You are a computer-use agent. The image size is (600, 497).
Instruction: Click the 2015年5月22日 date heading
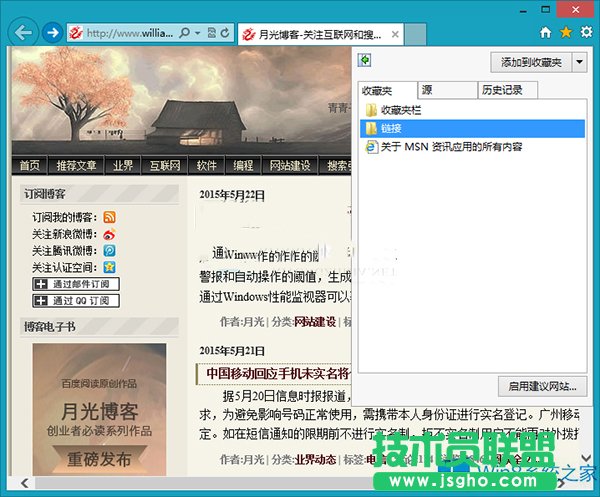pyautogui.click(x=232, y=195)
